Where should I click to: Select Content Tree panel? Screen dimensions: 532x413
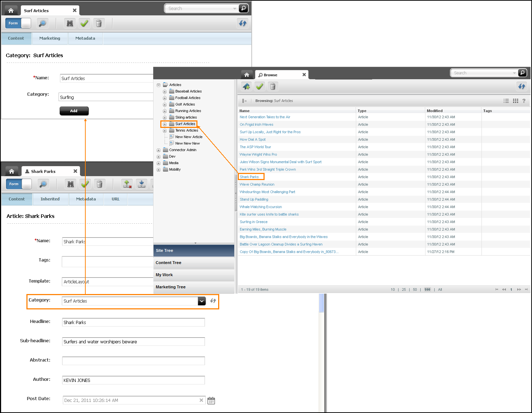194,263
